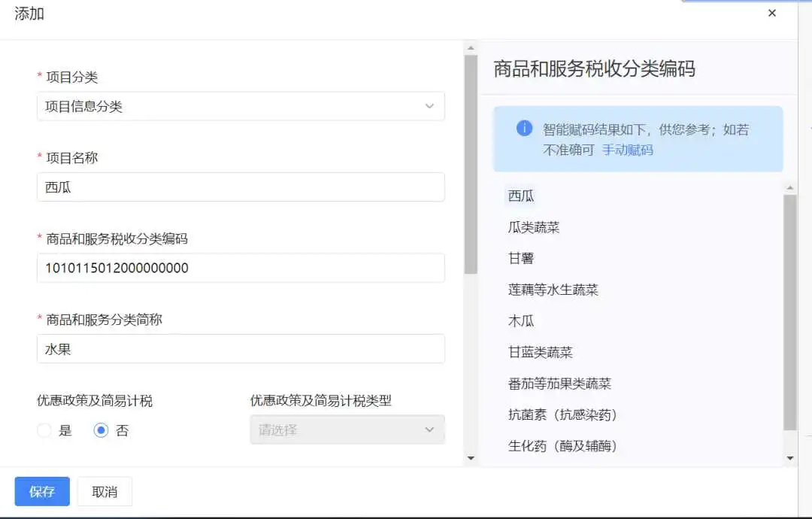Image resolution: width=812 pixels, height=519 pixels.
Task: Click the code list scroll-up arrow
Action: point(789,187)
